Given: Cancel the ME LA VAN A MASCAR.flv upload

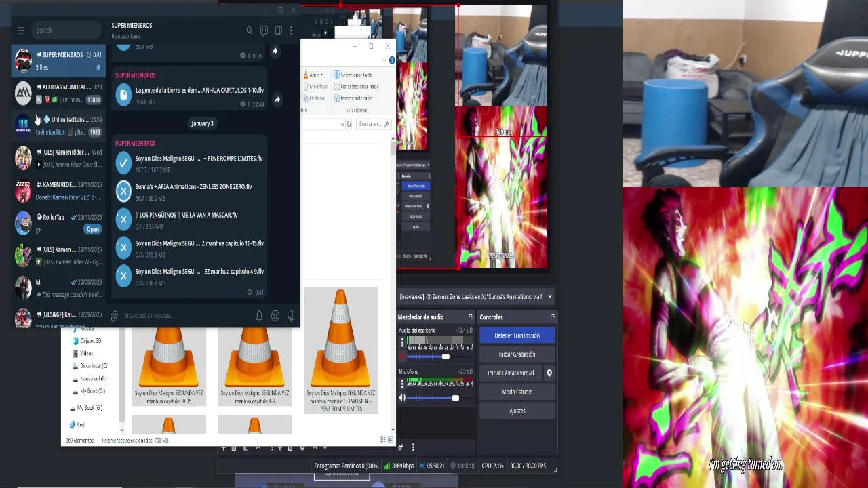Looking at the screenshot, I should click(123, 219).
